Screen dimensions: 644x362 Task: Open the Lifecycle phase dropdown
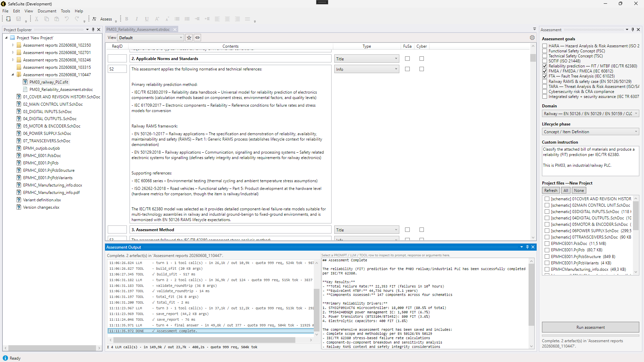coord(590,132)
